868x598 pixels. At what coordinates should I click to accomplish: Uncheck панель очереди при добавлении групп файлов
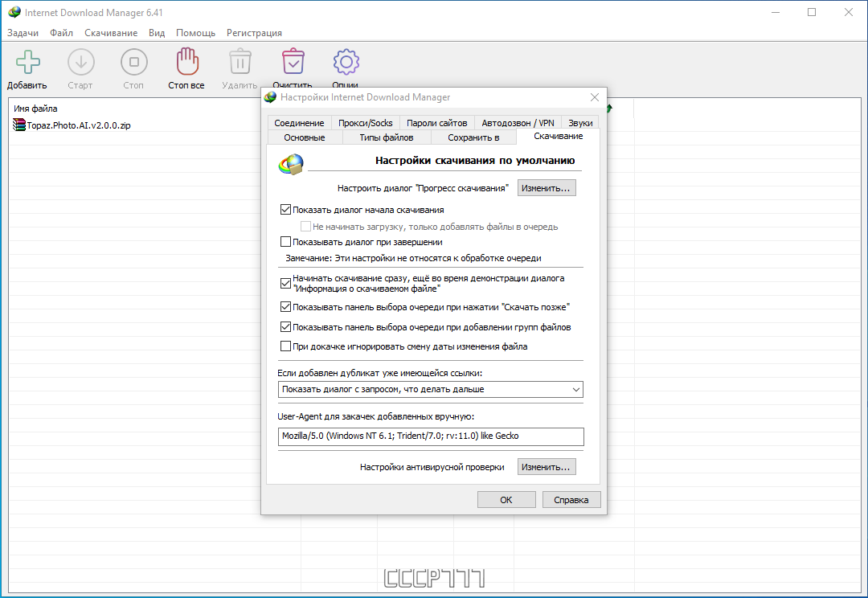pyautogui.click(x=285, y=327)
